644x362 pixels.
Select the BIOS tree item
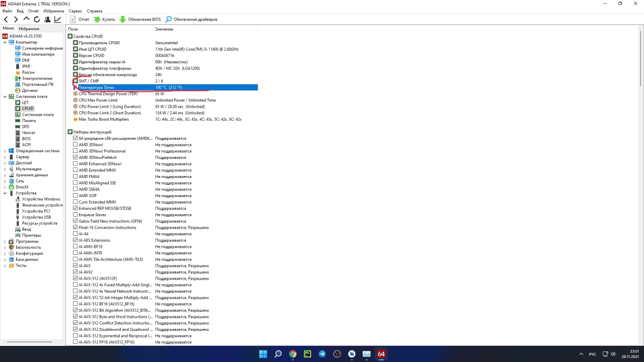26,139
